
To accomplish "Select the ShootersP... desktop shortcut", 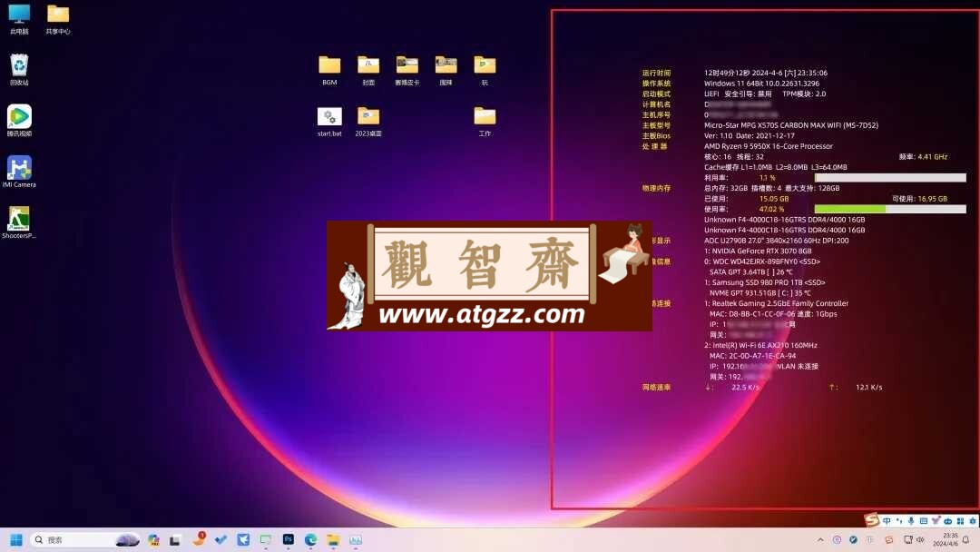I will (19, 223).
